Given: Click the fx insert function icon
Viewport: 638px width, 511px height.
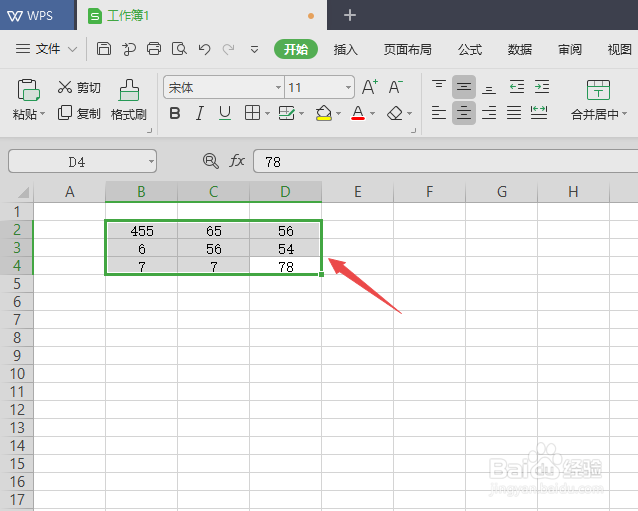Looking at the screenshot, I should [237, 161].
